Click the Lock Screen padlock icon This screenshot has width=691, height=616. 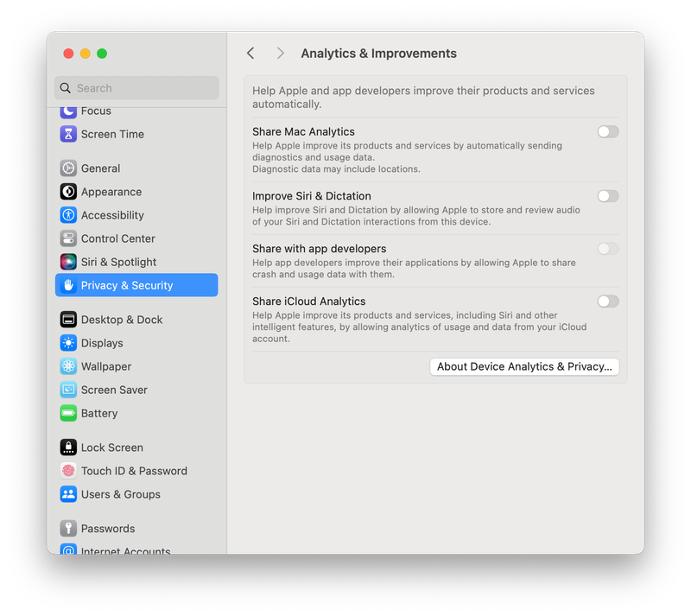pos(68,448)
